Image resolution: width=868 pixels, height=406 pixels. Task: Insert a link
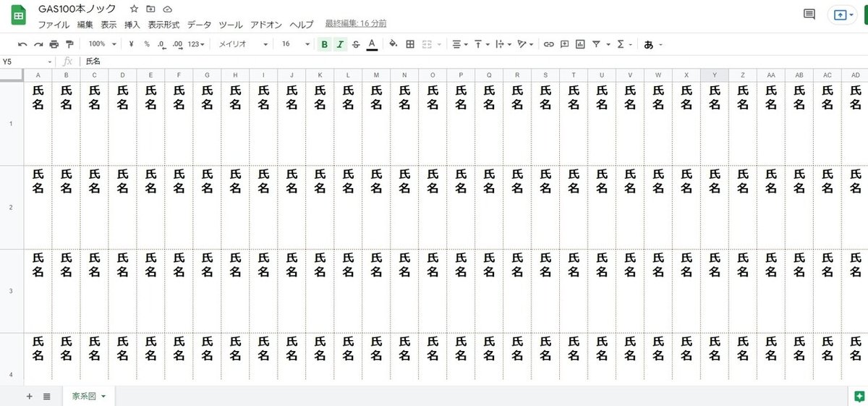point(549,44)
